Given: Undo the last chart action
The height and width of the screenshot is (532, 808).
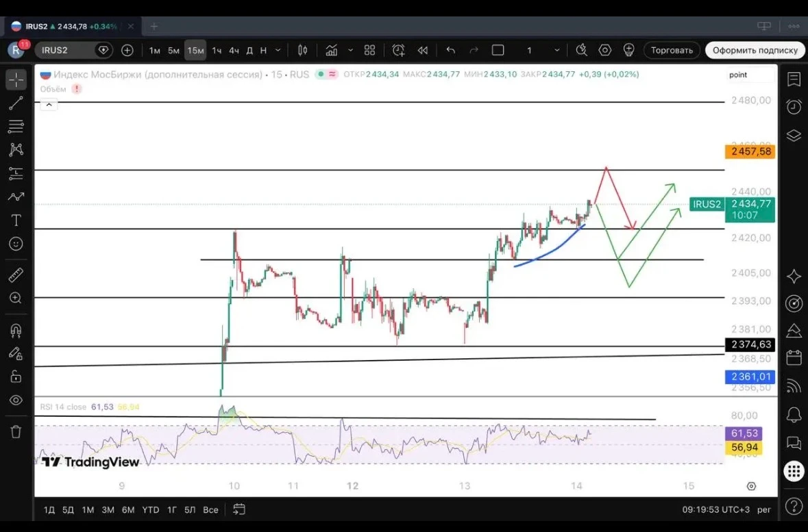Looking at the screenshot, I should 450,50.
